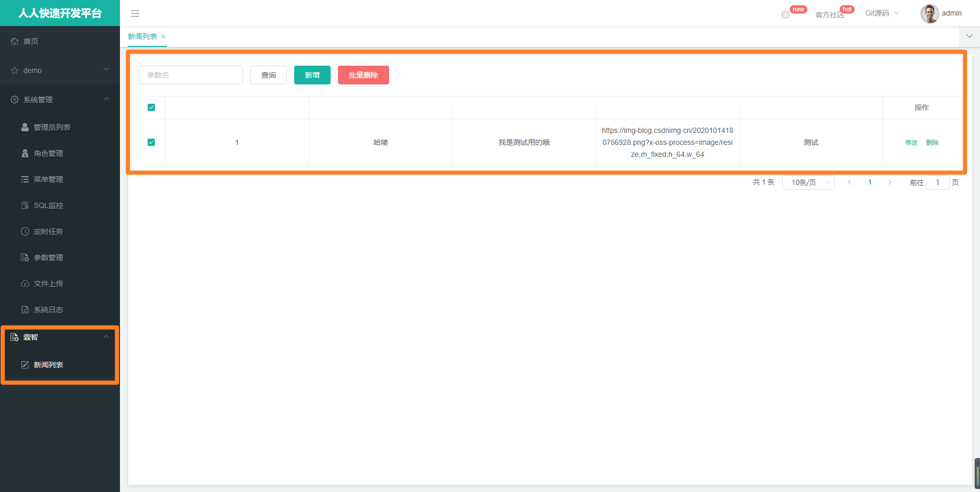Open 角色管理 in sidebar
Screen dimensions: 980x492
(x=60, y=153)
